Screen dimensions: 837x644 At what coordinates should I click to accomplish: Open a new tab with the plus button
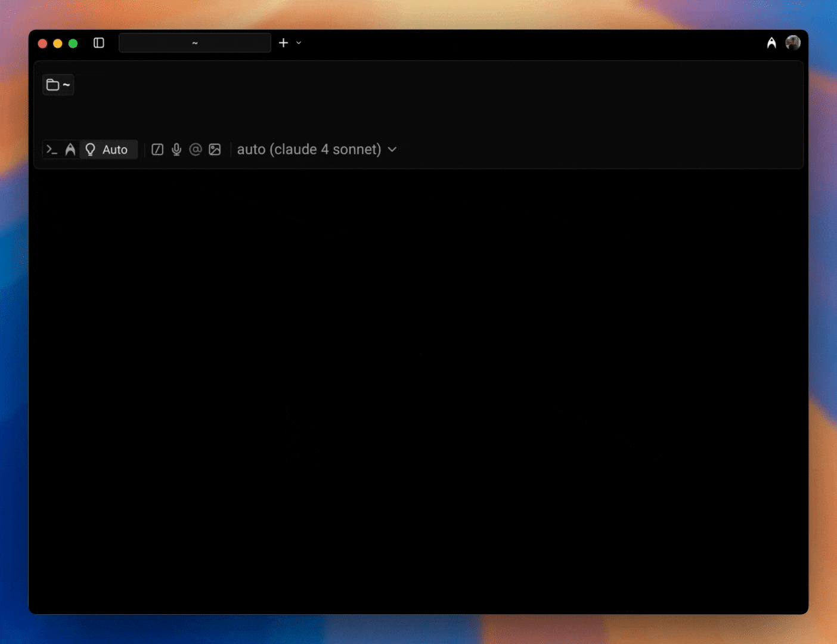point(283,42)
